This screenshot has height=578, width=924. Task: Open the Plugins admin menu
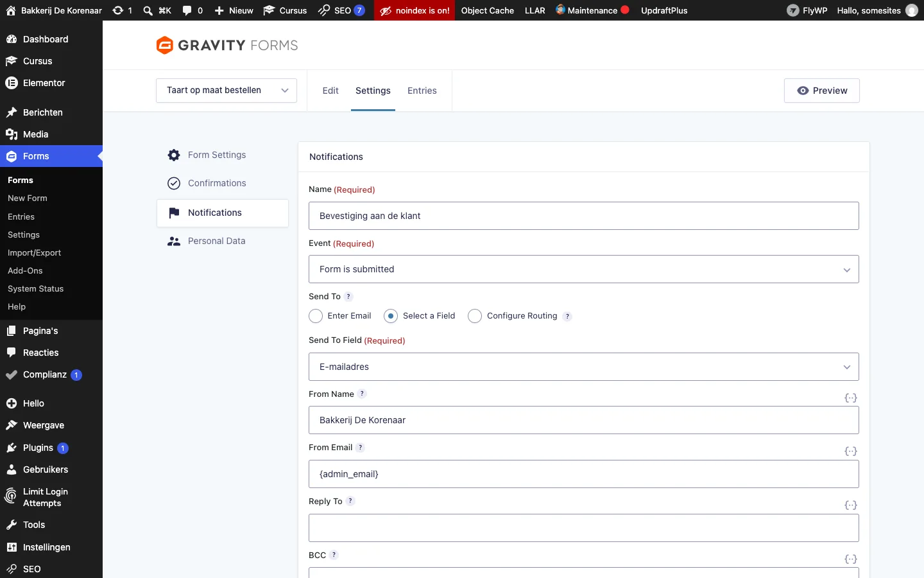(51, 448)
